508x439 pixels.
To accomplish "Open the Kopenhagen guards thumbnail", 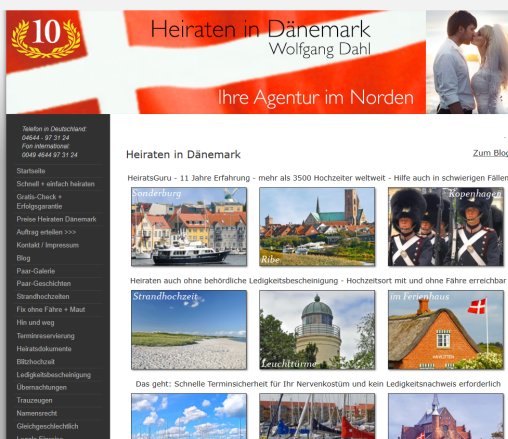I will pos(446,227).
